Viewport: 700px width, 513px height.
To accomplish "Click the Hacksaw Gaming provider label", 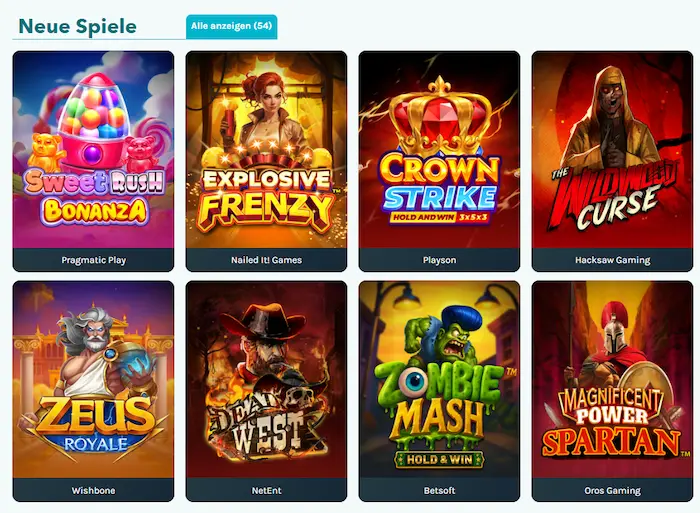I will (x=612, y=260).
